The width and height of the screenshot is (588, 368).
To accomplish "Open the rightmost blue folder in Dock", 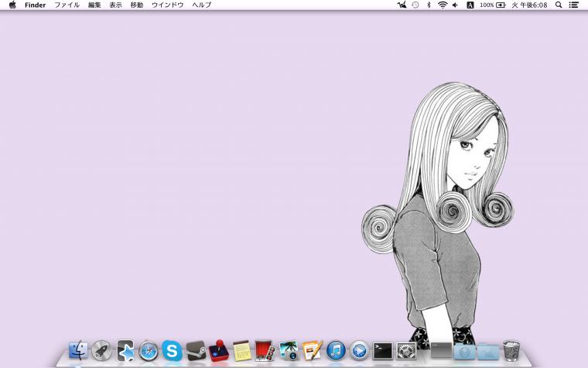I will tap(488, 352).
